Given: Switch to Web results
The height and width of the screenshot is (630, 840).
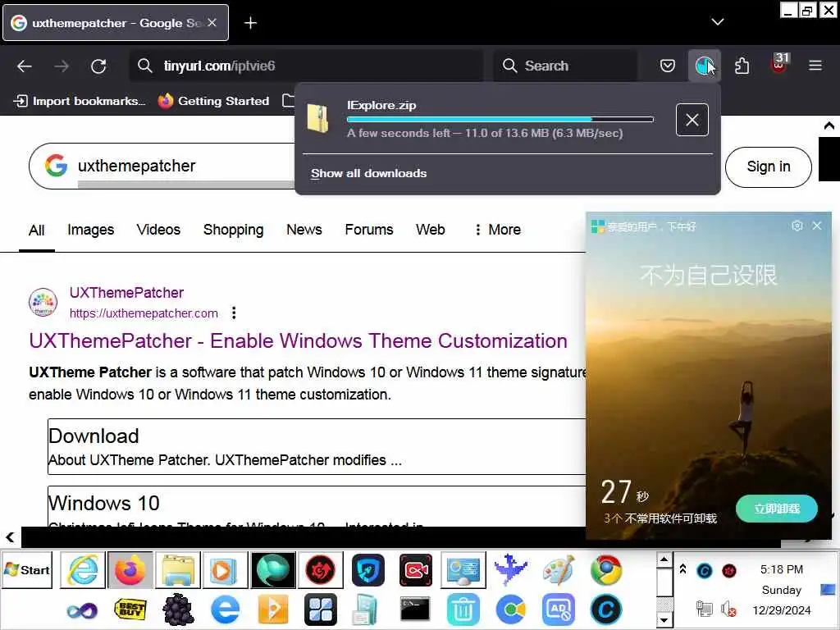Looking at the screenshot, I should click(x=430, y=230).
